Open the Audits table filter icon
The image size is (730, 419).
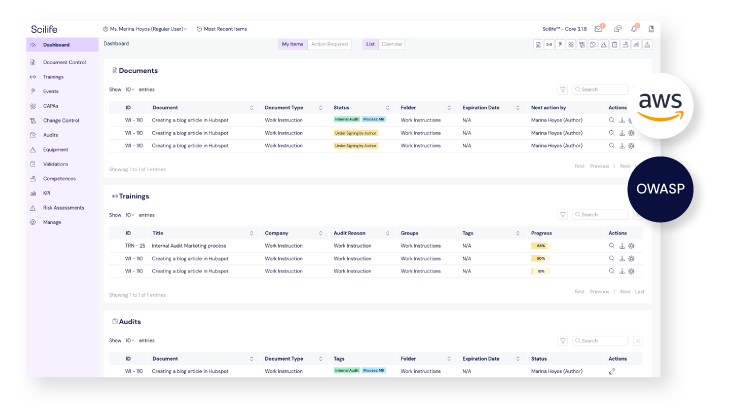pos(562,341)
